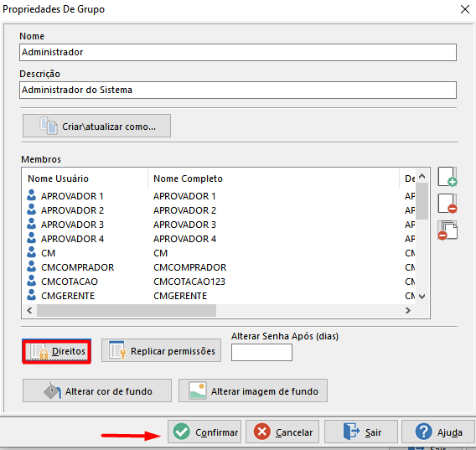Screen dimensions: 476x450
Task: Click the add member icon
Action: pos(448,177)
